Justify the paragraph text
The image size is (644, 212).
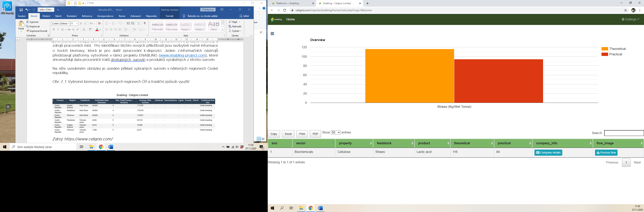pos(120,29)
